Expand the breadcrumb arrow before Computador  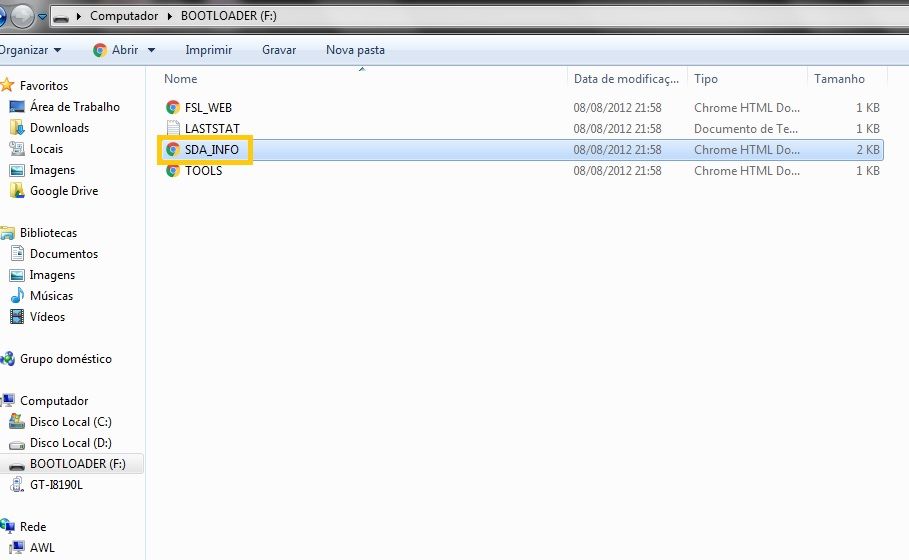tap(78, 16)
